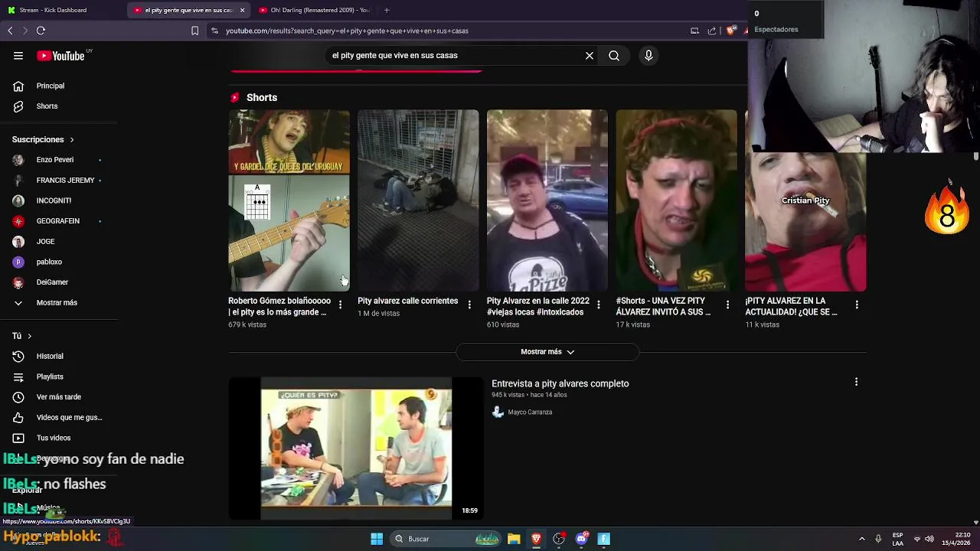Open options for Entrevista a pity alvares
This screenshot has width=980, height=551.
856,382
